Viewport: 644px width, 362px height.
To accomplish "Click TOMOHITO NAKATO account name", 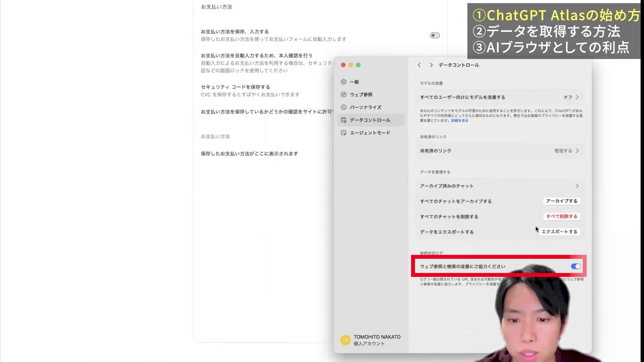I will 377,337.
